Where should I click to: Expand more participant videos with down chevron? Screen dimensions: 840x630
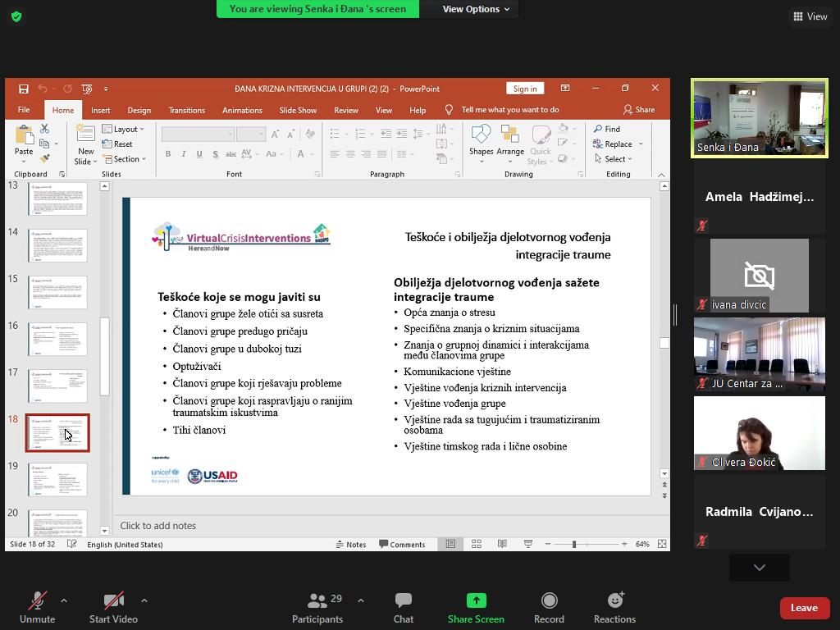click(759, 568)
